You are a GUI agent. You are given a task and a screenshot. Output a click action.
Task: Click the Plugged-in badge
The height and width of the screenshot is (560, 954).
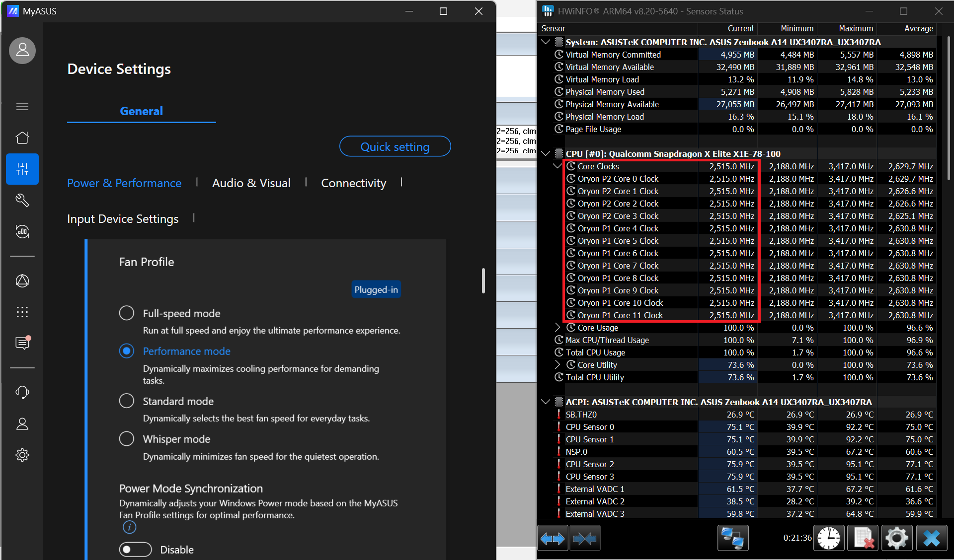click(376, 289)
